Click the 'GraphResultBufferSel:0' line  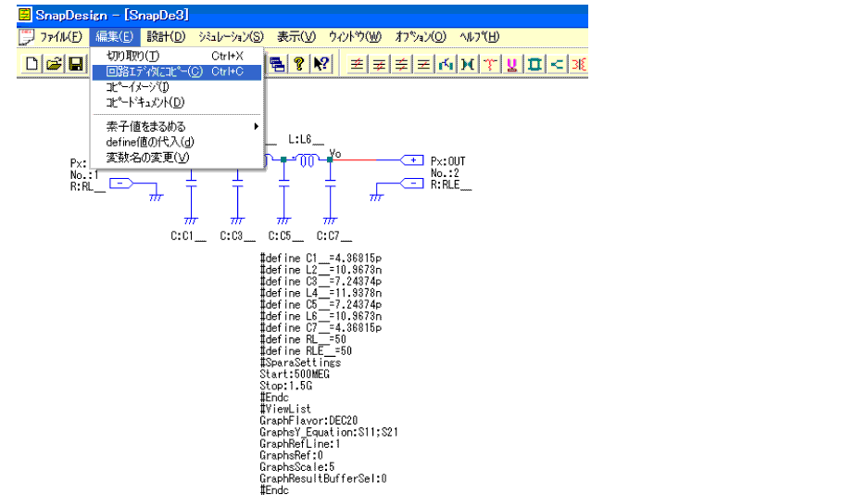[322, 479]
